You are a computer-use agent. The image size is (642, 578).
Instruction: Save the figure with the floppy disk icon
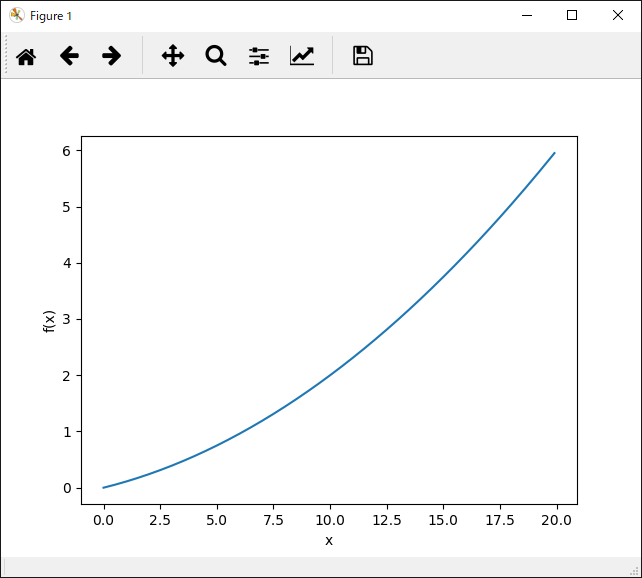click(x=363, y=56)
